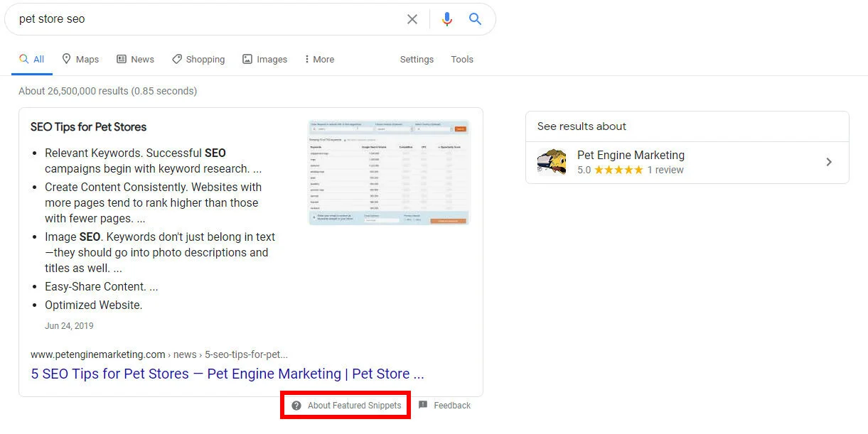The height and width of the screenshot is (434, 868).
Task: Open search Tools
Action: coord(462,60)
